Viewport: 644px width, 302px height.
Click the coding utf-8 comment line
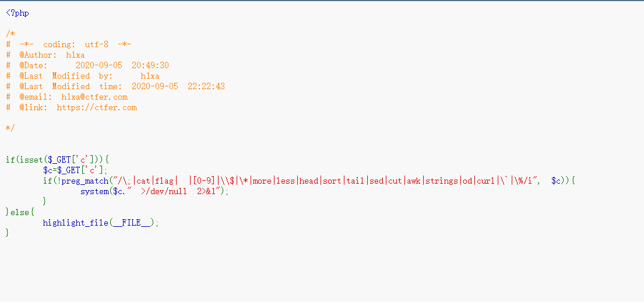[69, 44]
